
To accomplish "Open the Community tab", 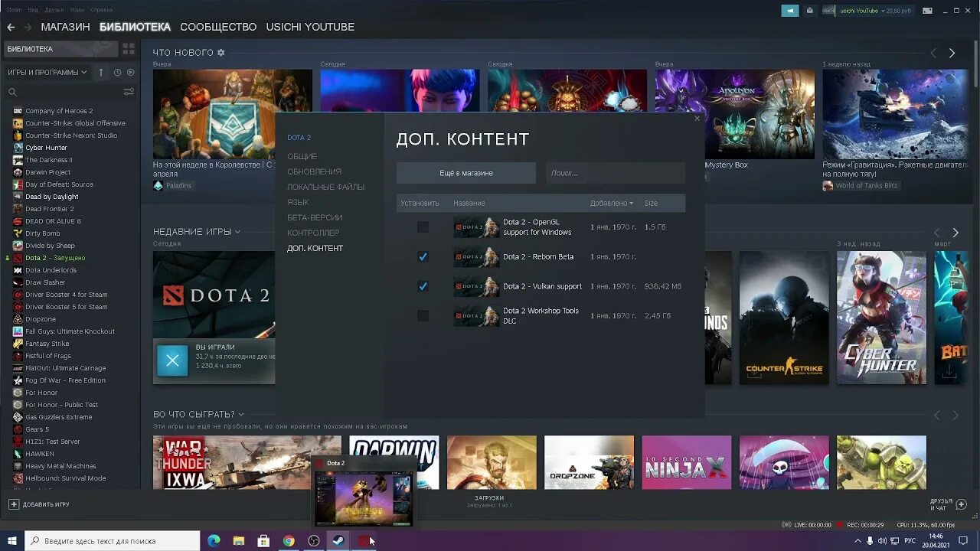I will pos(218,27).
